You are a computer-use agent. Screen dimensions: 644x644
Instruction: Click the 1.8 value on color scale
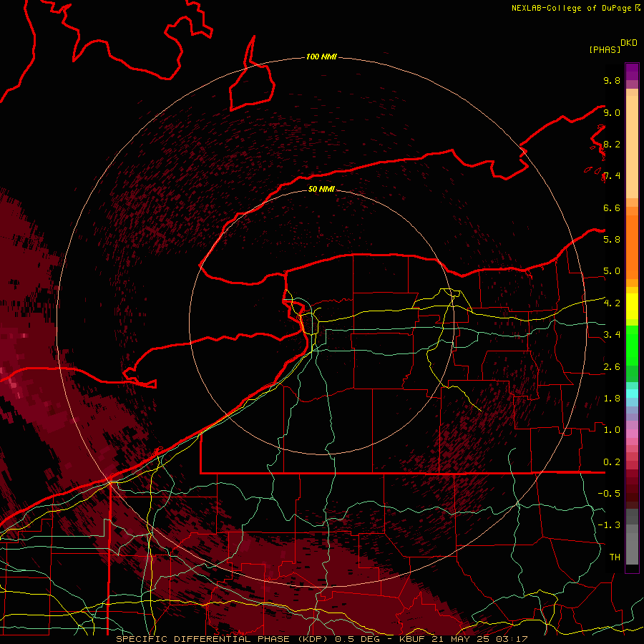click(x=612, y=398)
